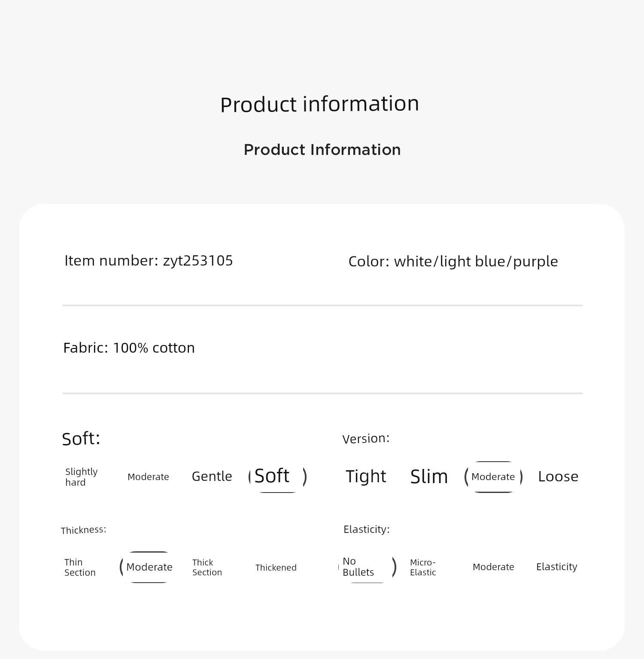The image size is (644, 659).
Task: Choose Moderate in the Soft row
Action: (x=148, y=477)
